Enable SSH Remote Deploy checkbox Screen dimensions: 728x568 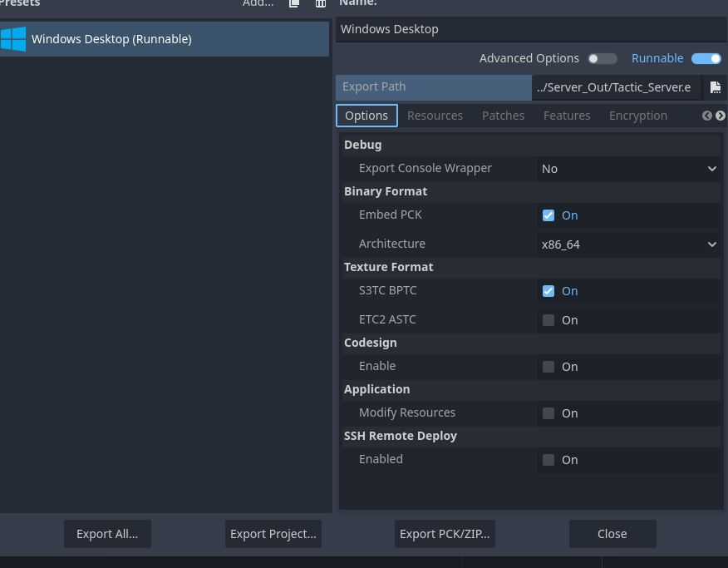click(x=548, y=460)
